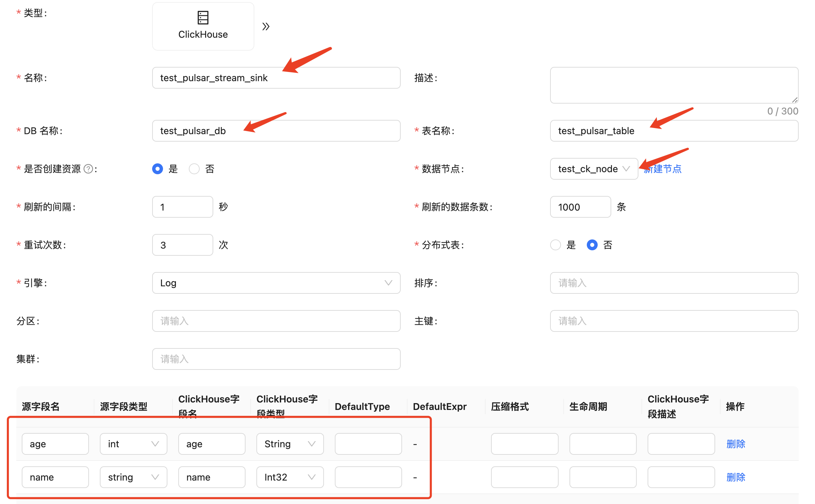Click DefaultType input in name row
This screenshot has width=815, height=504.
[368, 477]
